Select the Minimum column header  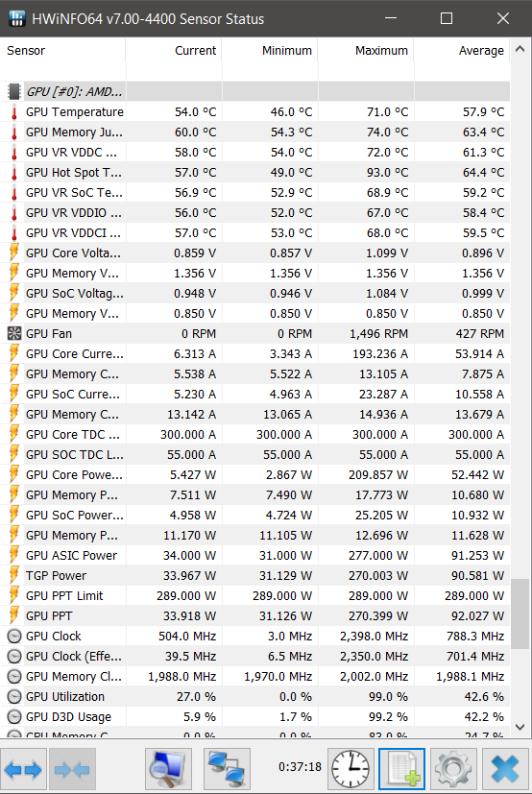270,51
